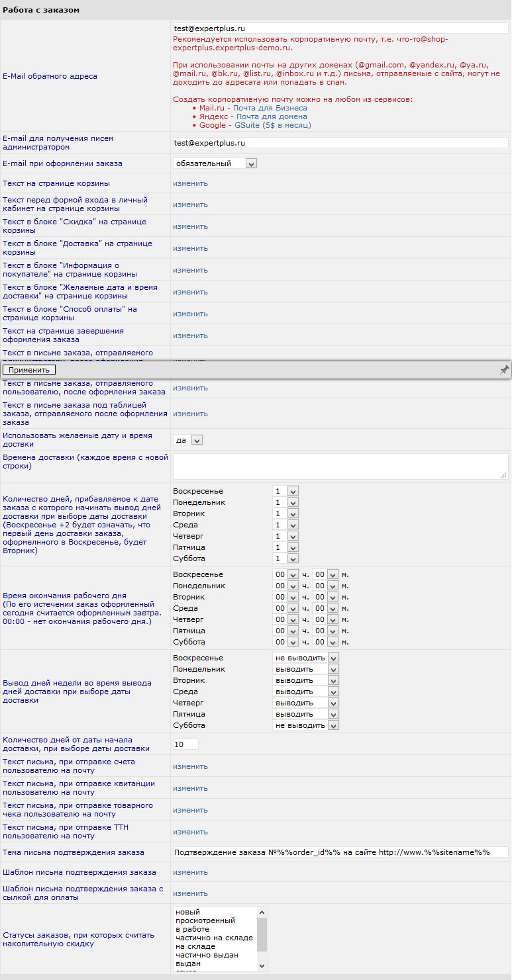Select частично на складе in statuses list
Image resolution: width=512 pixels, height=980 pixels.
click(215, 938)
